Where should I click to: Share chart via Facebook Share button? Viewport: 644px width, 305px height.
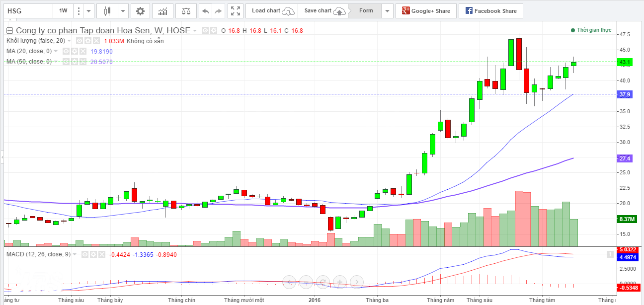tap(491, 11)
